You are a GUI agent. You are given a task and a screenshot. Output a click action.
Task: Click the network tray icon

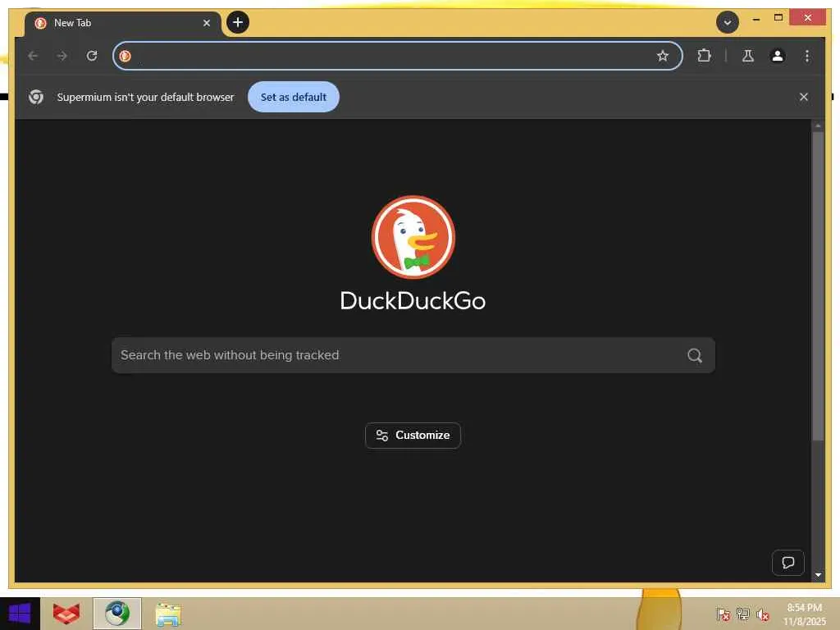coord(742,614)
